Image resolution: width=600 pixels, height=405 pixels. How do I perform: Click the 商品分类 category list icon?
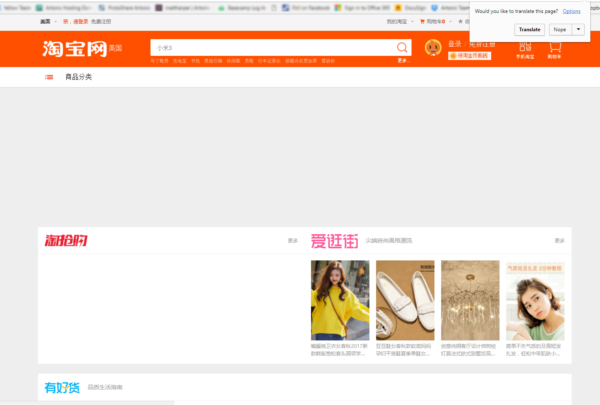49,77
